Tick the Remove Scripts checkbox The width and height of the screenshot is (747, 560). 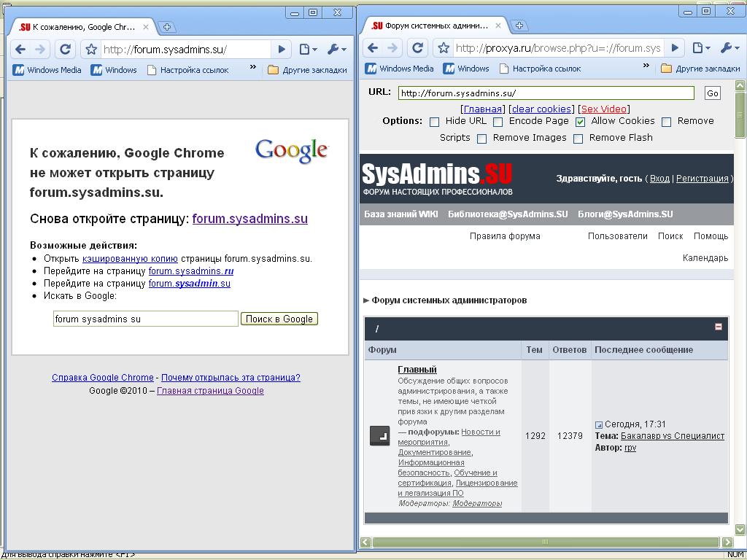667,122
